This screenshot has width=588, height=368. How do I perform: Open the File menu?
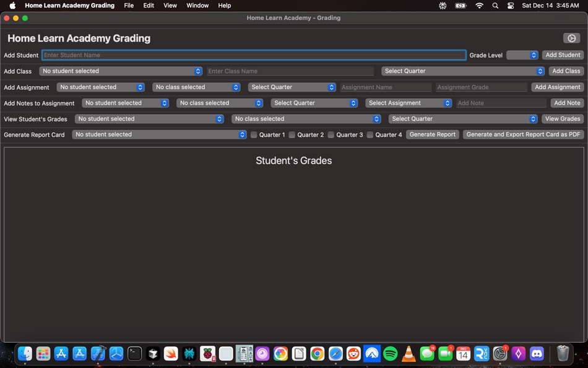click(129, 6)
